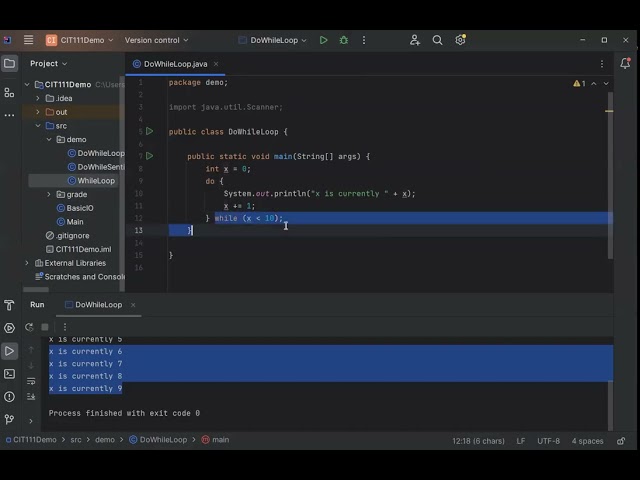Click run gutter icon next to class DoWhileLoop
640x480 pixels.
149,131
